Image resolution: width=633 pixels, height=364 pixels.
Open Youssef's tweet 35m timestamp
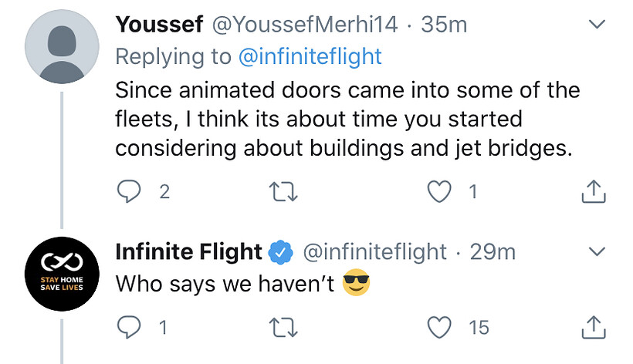[x=445, y=25]
